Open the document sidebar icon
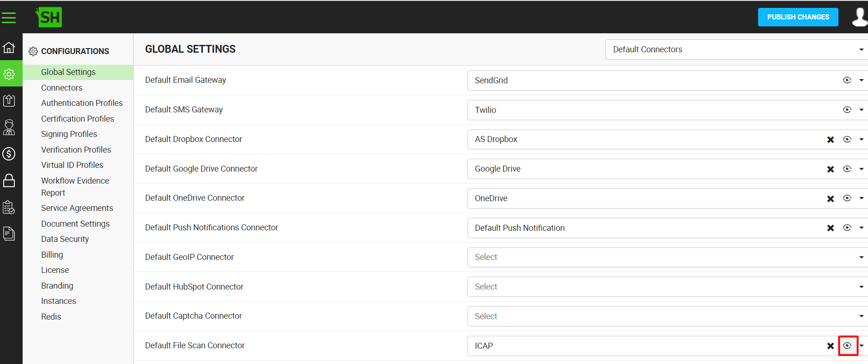This screenshot has height=364, width=868. [x=9, y=234]
